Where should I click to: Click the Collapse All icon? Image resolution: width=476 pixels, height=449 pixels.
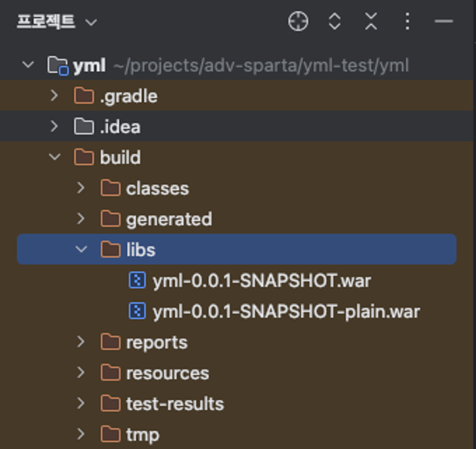pos(371,22)
